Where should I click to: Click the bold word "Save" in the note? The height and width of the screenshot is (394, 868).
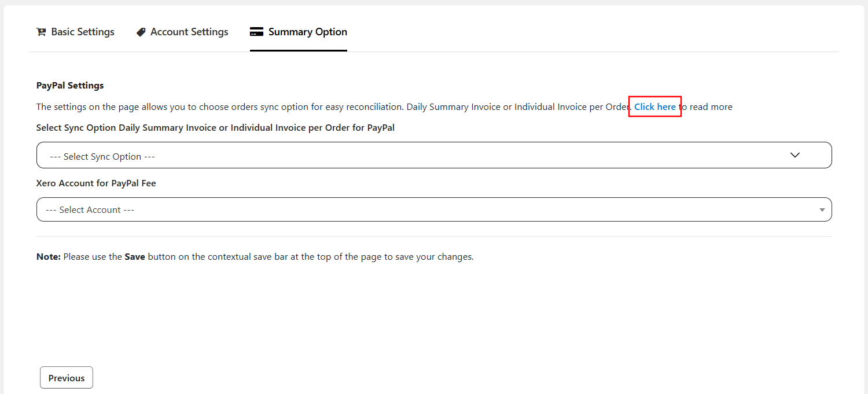[x=135, y=257]
